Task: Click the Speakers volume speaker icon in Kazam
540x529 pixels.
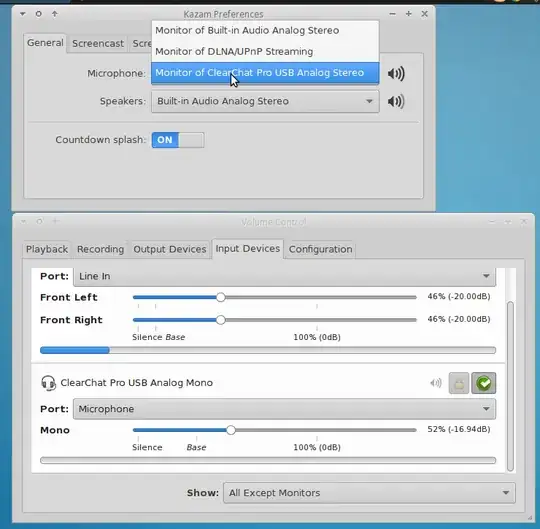Action: click(x=396, y=102)
